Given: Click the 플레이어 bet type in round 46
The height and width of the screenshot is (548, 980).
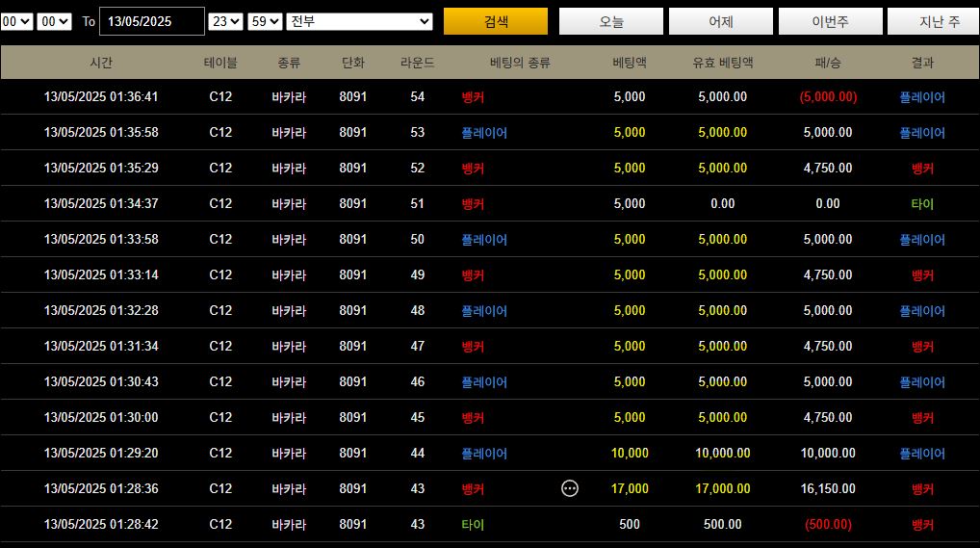Looking at the screenshot, I should coord(484,381).
